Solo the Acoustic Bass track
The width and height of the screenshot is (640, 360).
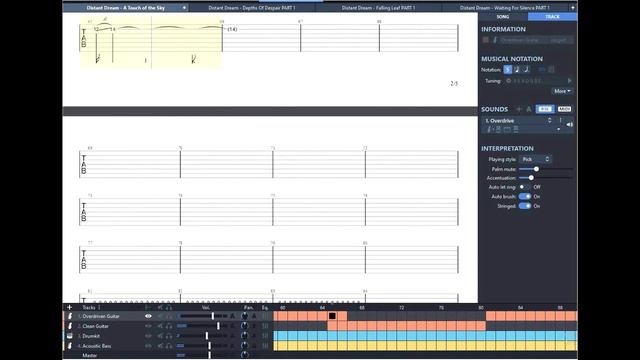point(169,346)
